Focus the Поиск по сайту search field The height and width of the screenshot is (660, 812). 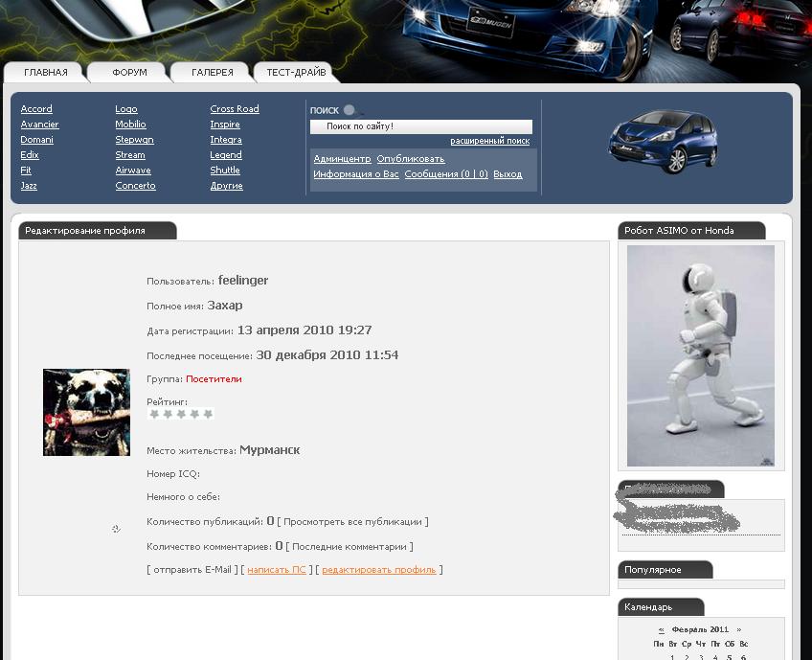(x=421, y=126)
